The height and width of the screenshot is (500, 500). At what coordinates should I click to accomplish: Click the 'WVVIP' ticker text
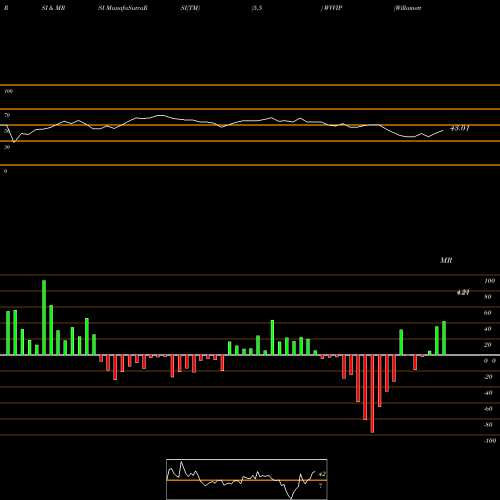(332, 8)
